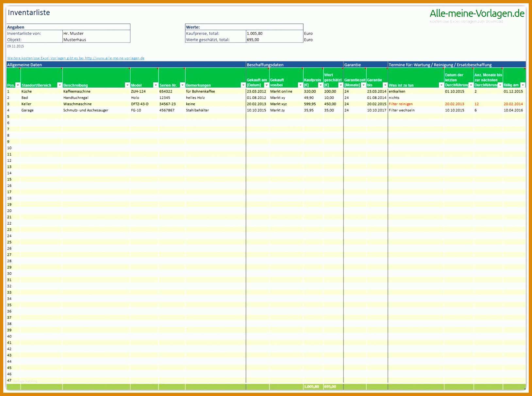Open the Gekauft von/bei filter dropdown

click(x=300, y=85)
